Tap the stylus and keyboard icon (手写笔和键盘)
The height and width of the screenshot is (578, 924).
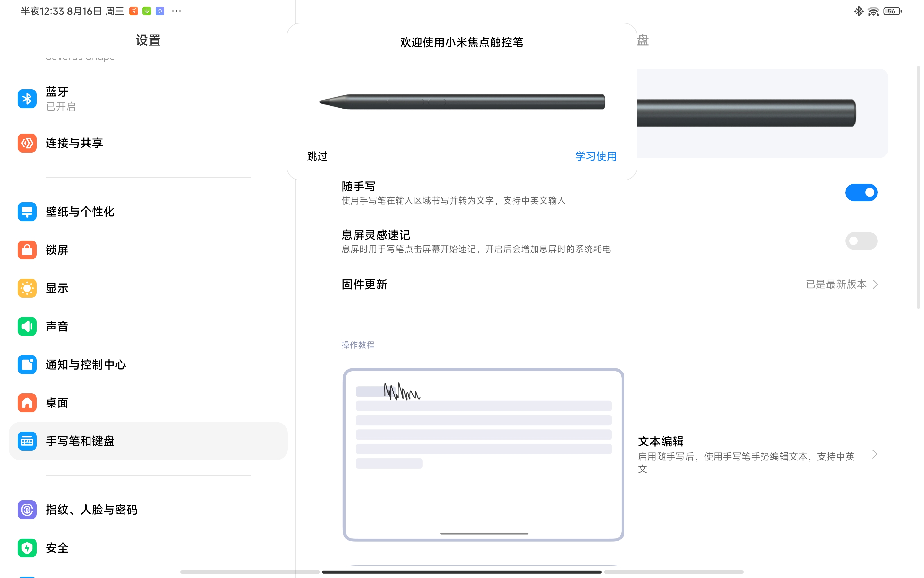(27, 441)
